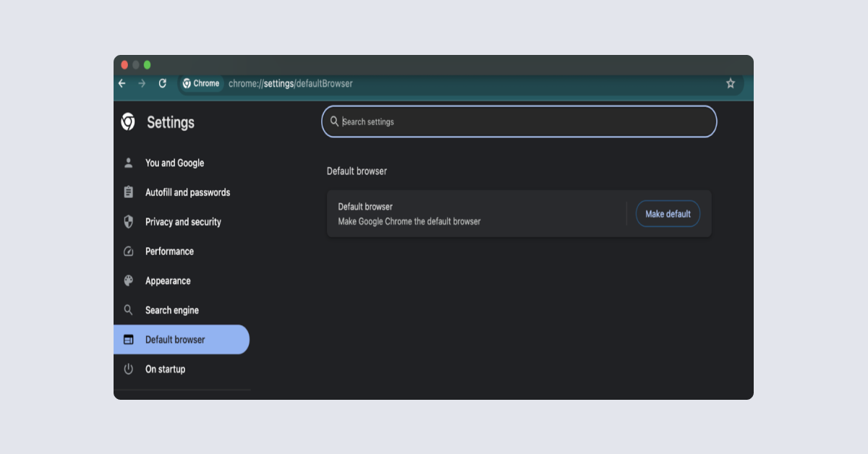Click the magnifier icon in the Search settings bar

click(x=334, y=121)
